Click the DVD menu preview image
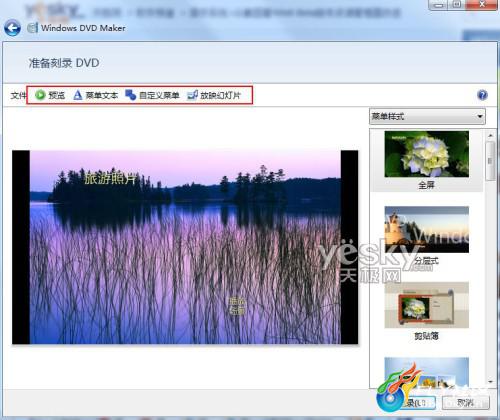This screenshot has height=420, width=500. pyautogui.click(x=185, y=247)
